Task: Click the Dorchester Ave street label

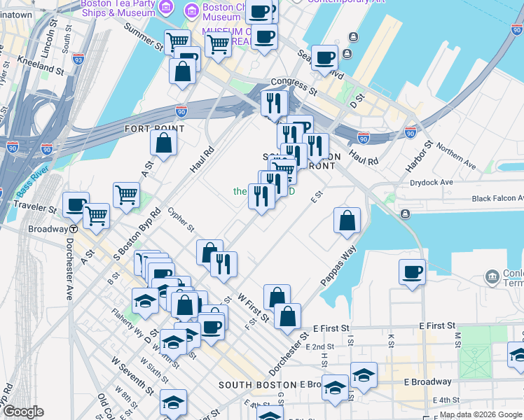Action: click(69, 269)
